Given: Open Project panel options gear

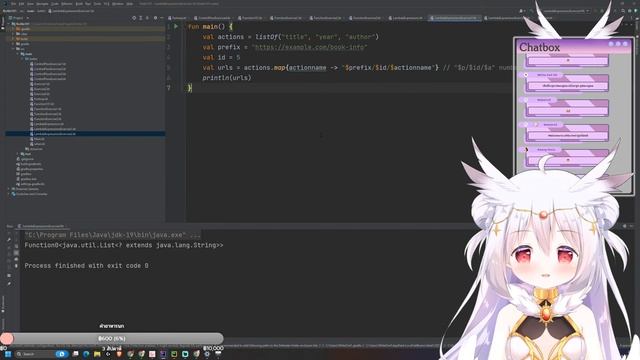Looking at the screenshot, I should click(155, 18).
